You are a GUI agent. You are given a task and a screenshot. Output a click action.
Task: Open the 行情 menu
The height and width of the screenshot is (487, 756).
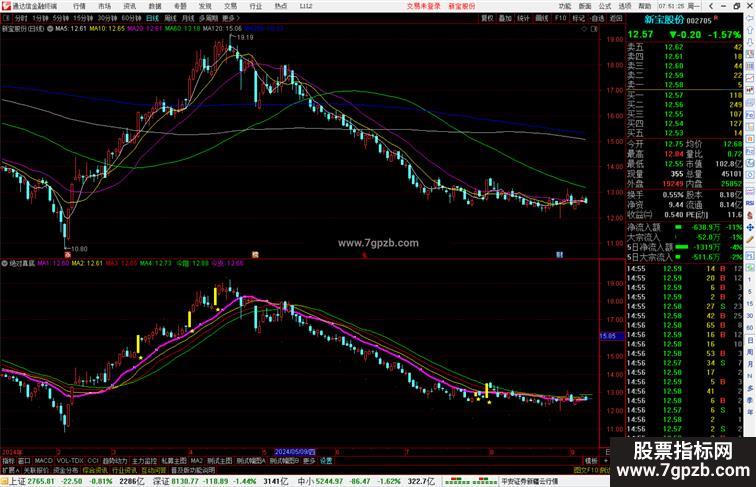(x=79, y=6)
